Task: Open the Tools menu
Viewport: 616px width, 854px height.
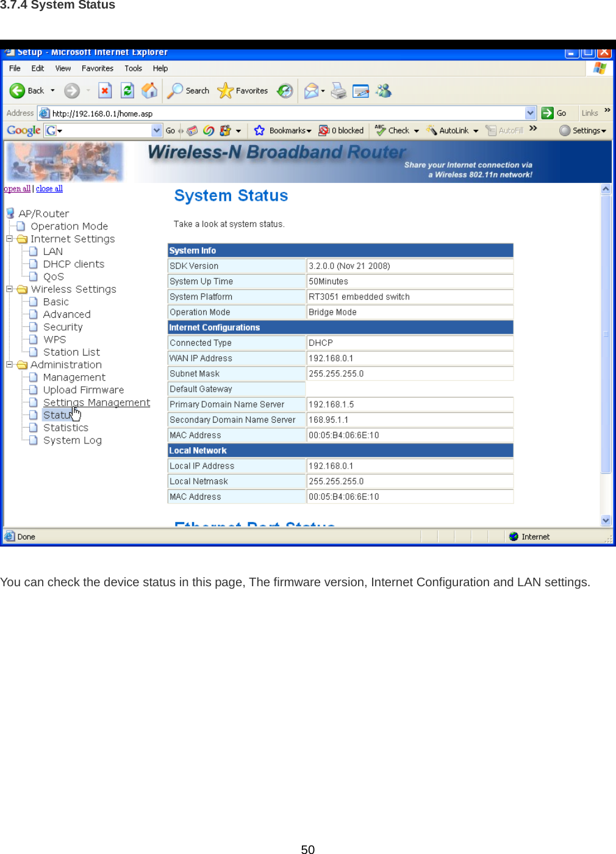Action: pyautogui.click(x=133, y=68)
